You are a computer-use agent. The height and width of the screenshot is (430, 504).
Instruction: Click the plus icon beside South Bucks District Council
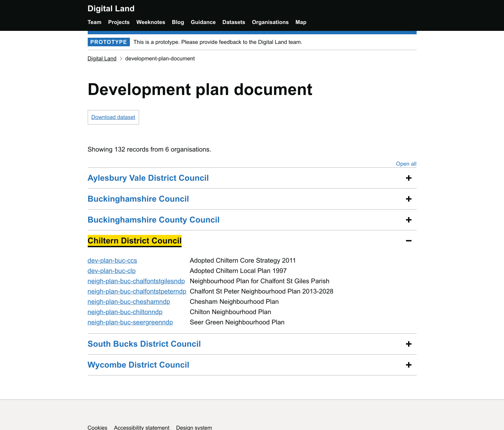(408, 344)
